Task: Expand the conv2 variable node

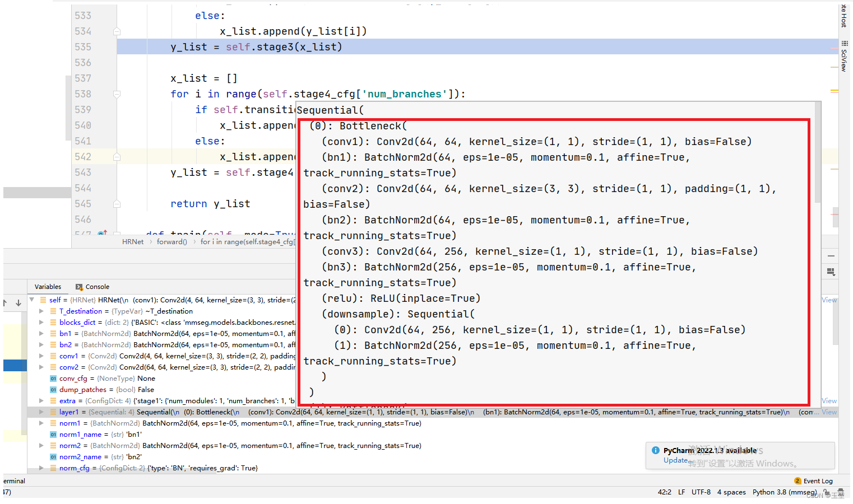Action: 41,367
